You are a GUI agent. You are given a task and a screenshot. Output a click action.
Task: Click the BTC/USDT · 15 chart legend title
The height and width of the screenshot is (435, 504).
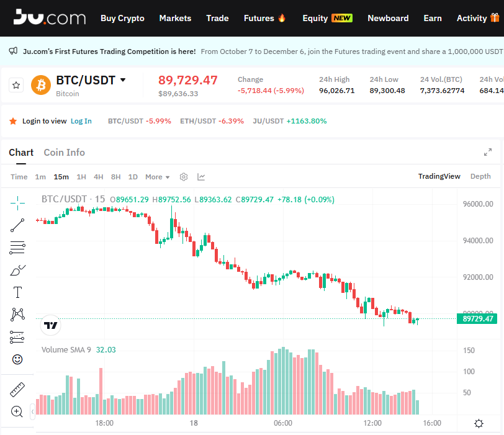pyautogui.click(x=73, y=199)
